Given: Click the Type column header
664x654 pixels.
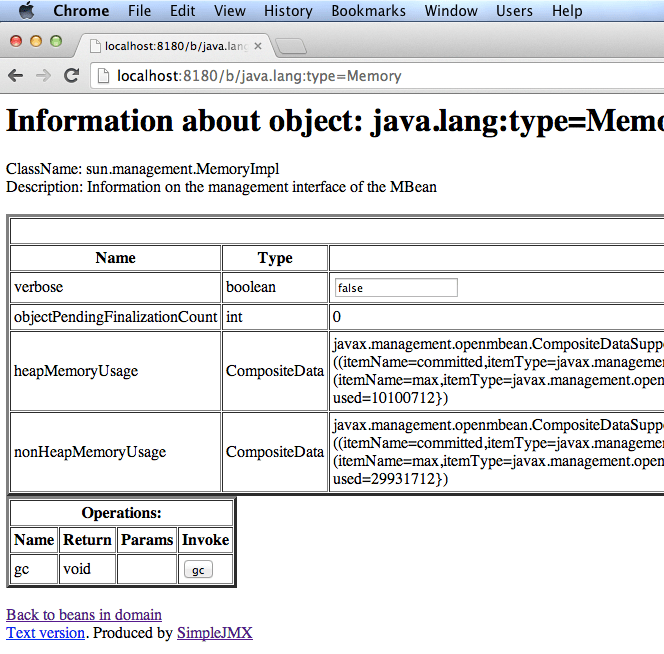Looking at the screenshot, I should (x=275, y=258).
